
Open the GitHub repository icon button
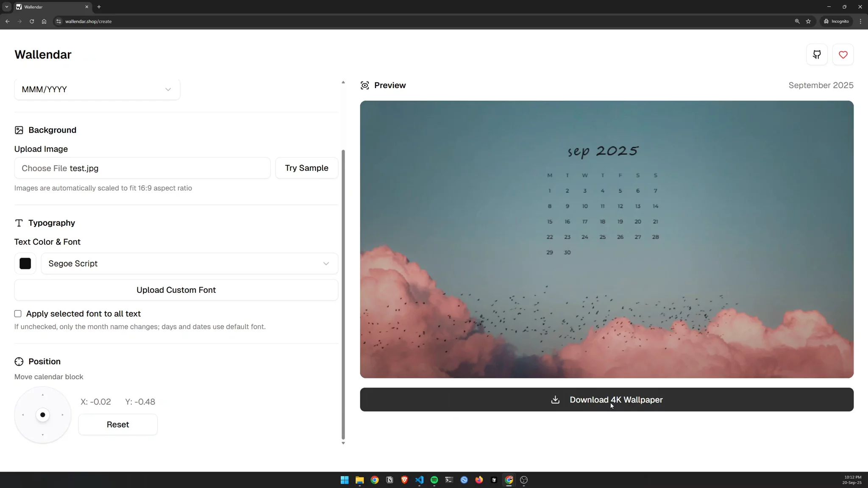[817, 55]
